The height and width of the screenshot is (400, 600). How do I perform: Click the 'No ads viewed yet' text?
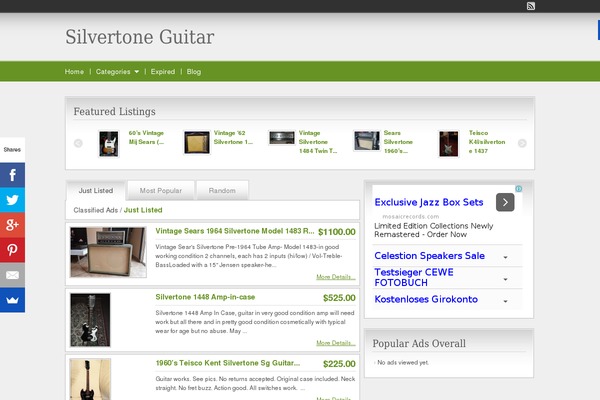pyautogui.click(x=403, y=362)
